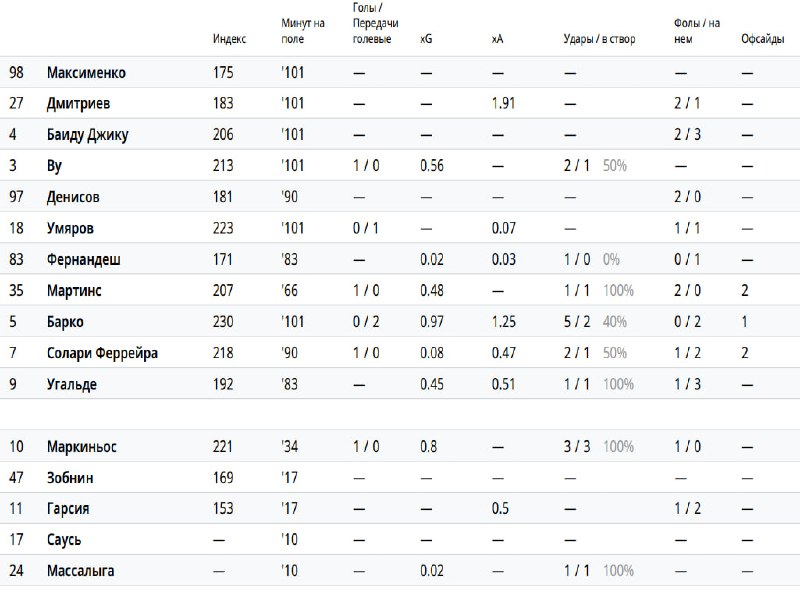The width and height of the screenshot is (800, 591).
Task: Click the Угальде player name
Action: [72, 383]
